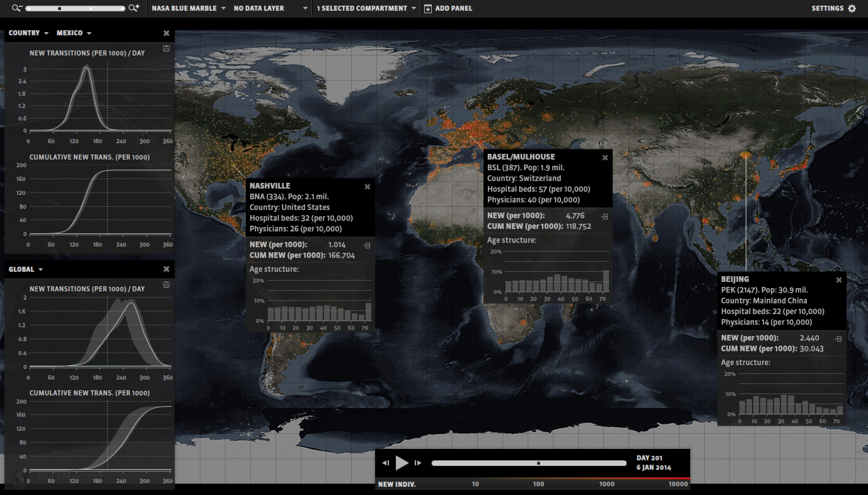The image size is (868, 495).
Task: Click the Beijing popup export icon
Action: click(838, 339)
